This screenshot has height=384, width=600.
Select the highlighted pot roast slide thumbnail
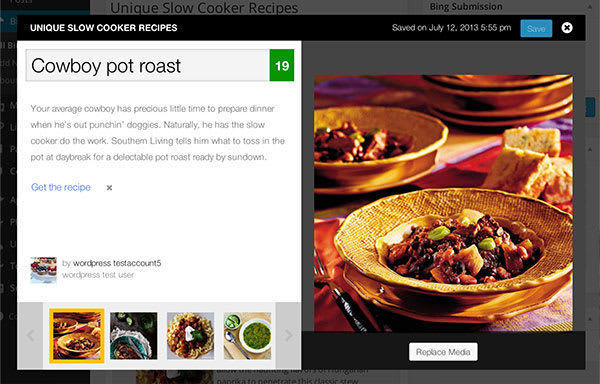77,335
